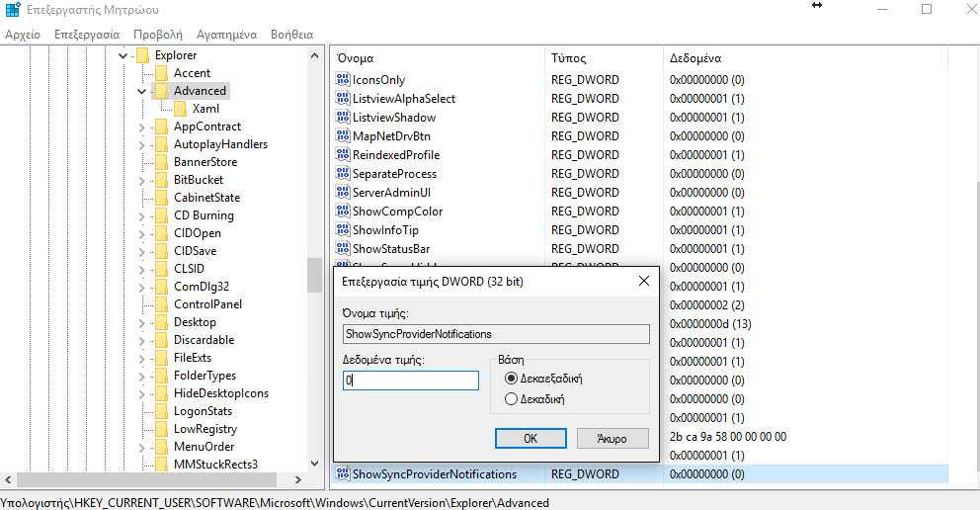Click the Registry Editor app icon in title bar
Viewport: 980px width, 510px height.
click(x=13, y=9)
